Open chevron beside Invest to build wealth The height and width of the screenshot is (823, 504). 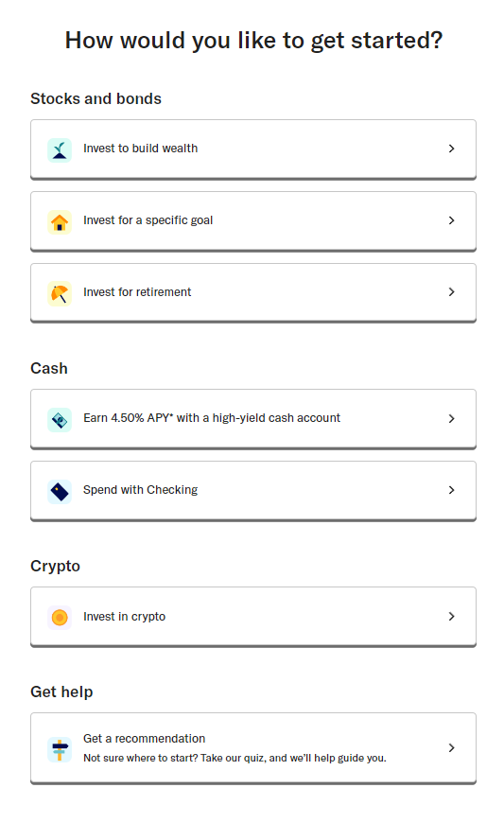pos(452,149)
